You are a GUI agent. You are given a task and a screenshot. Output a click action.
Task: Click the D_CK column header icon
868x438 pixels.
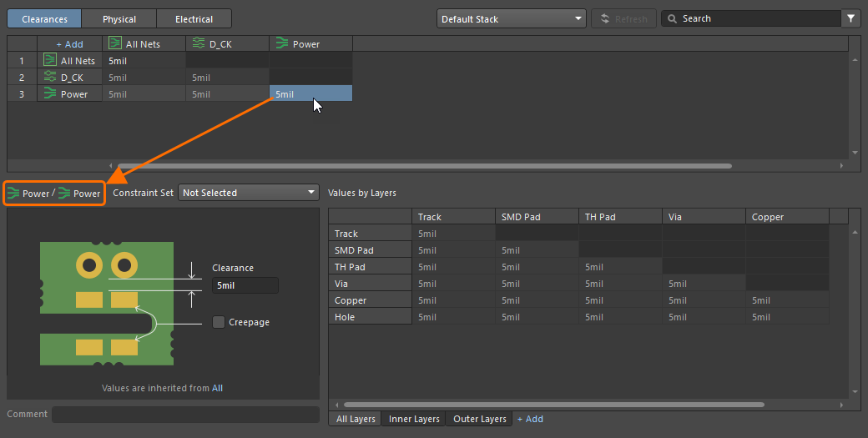[x=198, y=44]
